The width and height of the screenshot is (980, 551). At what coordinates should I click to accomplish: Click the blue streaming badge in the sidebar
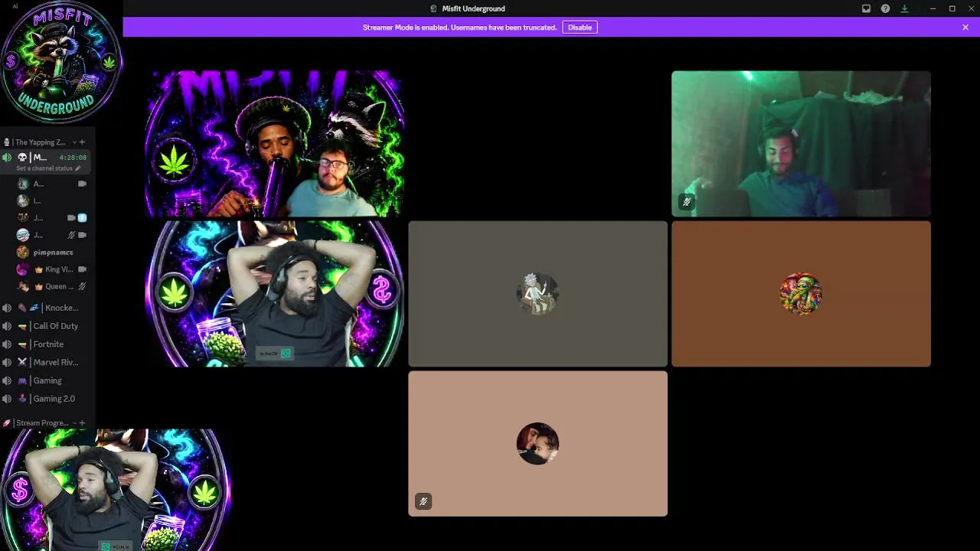[x=82, y=218]
